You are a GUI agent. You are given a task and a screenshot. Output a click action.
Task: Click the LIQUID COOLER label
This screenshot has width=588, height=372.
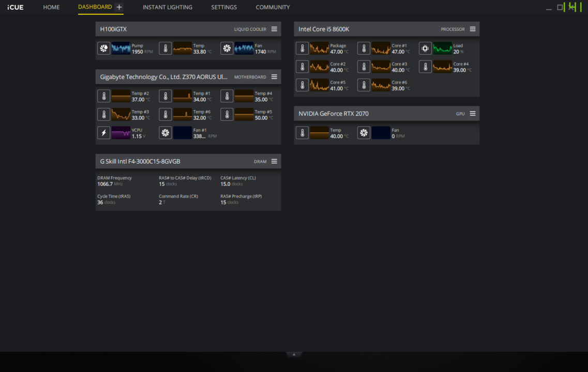tap(250, 29)
